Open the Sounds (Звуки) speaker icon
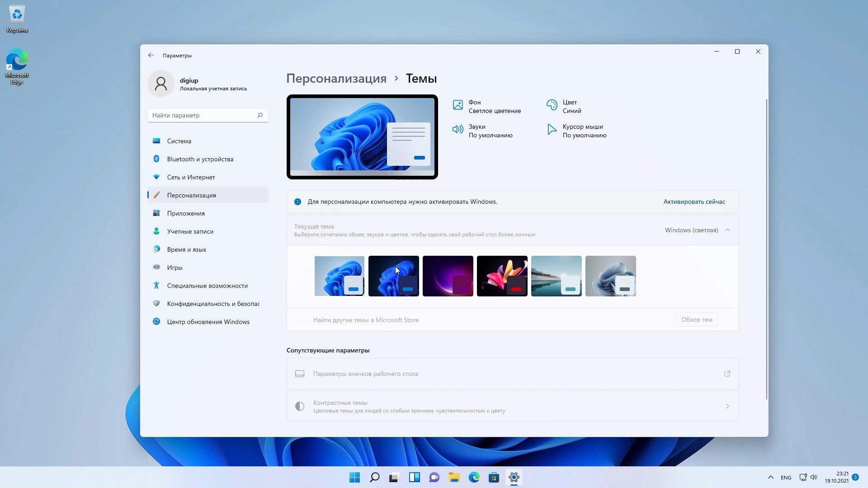868x488 pixels. click(x=458, y=130)
